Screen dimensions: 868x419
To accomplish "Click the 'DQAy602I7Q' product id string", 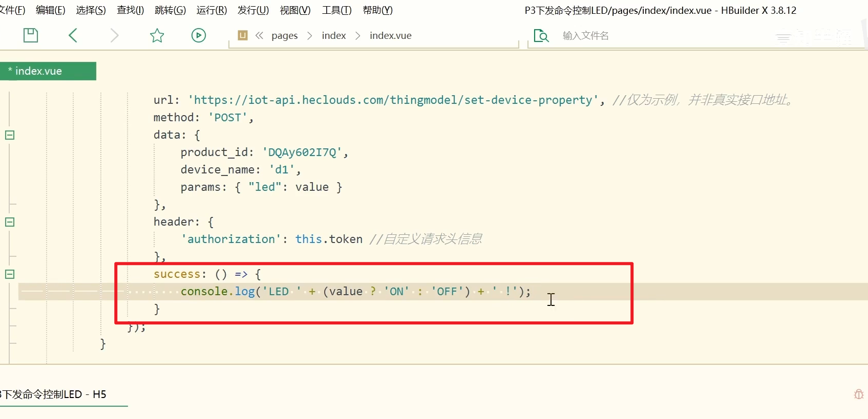I will pyautogui.click(x=302, y=152).
